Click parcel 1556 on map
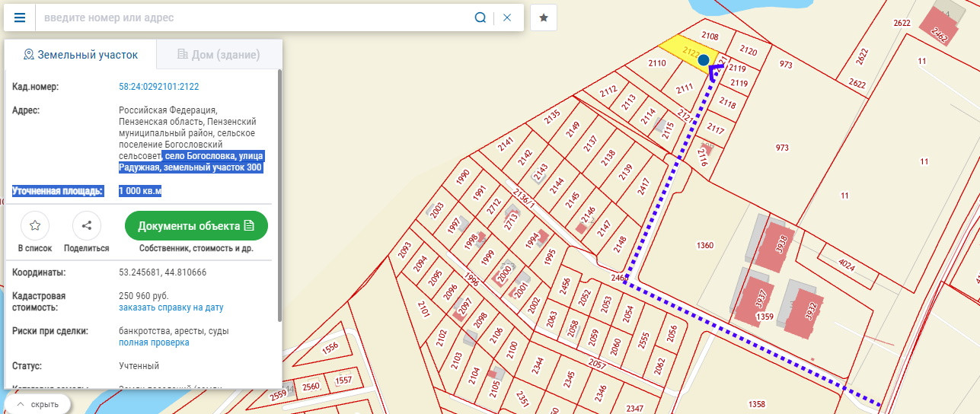 click(x=330, y=348)
